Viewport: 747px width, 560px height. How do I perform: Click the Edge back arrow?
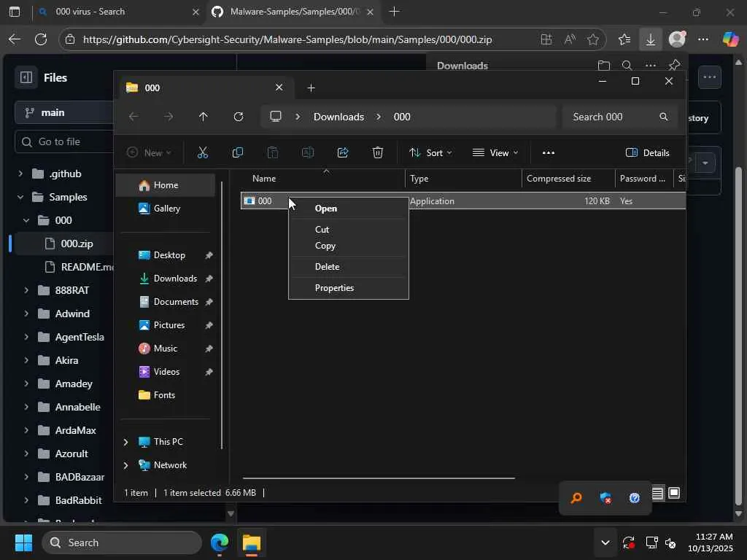click(x=15, y=39)
